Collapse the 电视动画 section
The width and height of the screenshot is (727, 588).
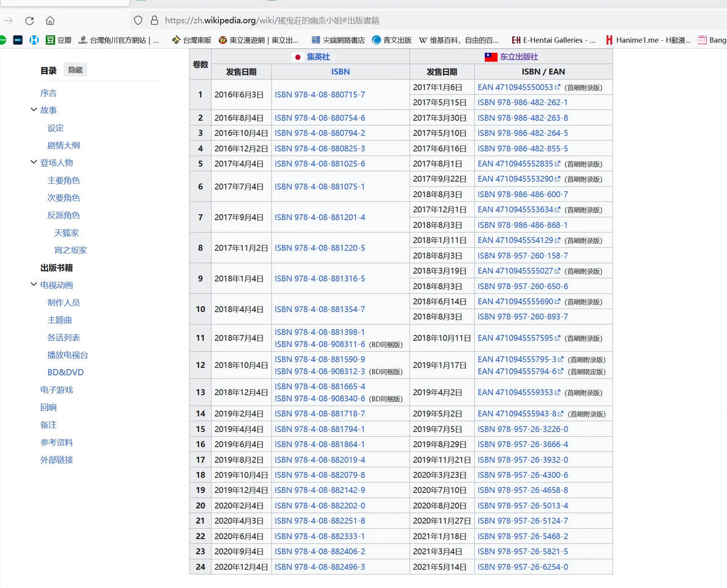coord(34,285)
